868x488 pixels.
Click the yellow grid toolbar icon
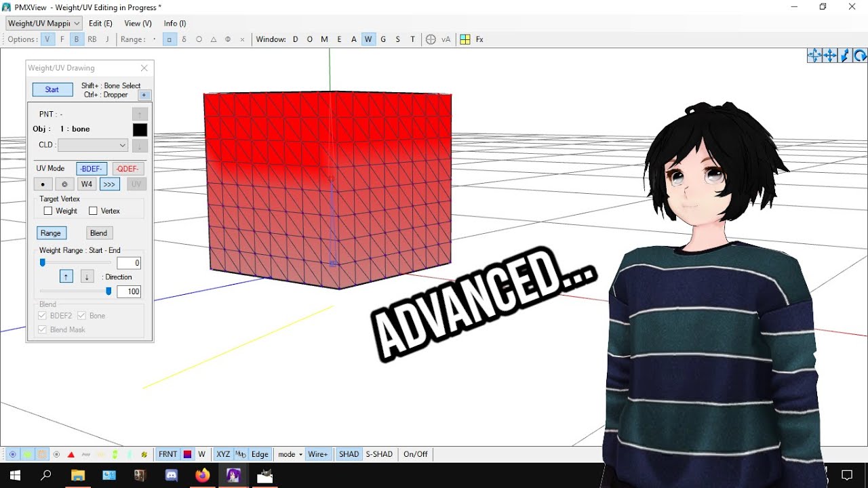[465, 39]
